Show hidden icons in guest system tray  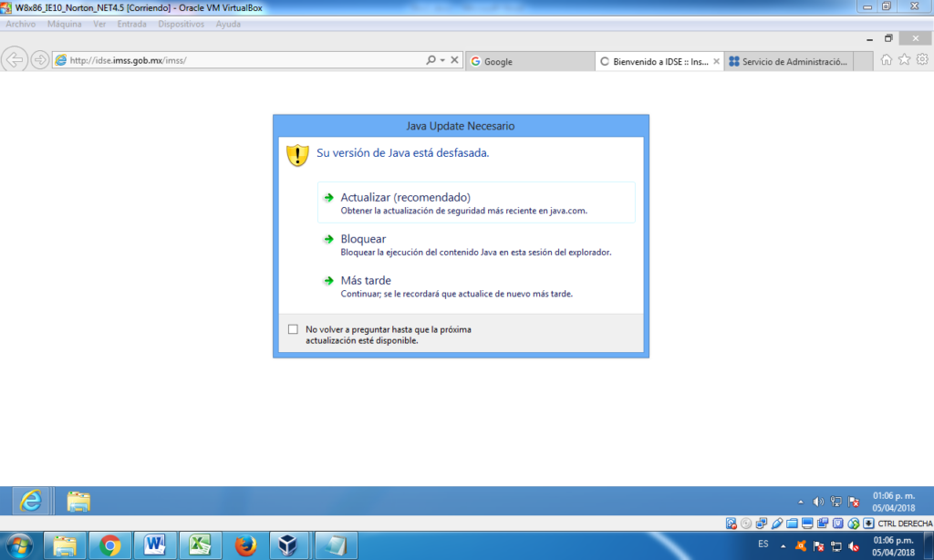pos(801,502)
